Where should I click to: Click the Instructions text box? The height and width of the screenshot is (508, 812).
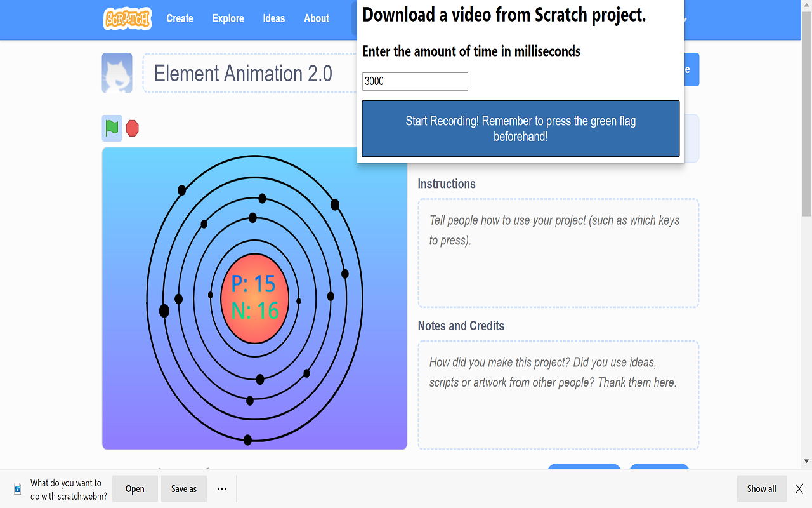(558, 253)
